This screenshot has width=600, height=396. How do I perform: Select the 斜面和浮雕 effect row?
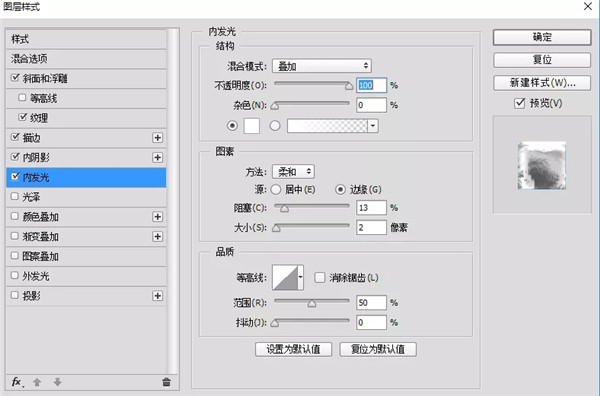(86, 78)
